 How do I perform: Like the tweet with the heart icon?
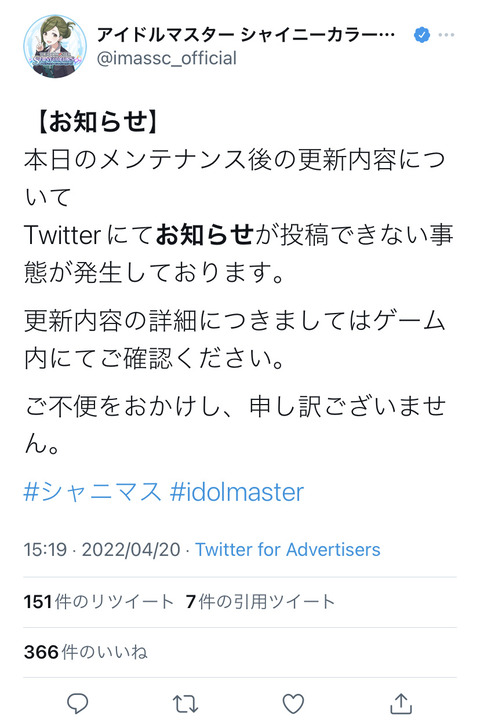pyautogui.click(x=293, y=704)
